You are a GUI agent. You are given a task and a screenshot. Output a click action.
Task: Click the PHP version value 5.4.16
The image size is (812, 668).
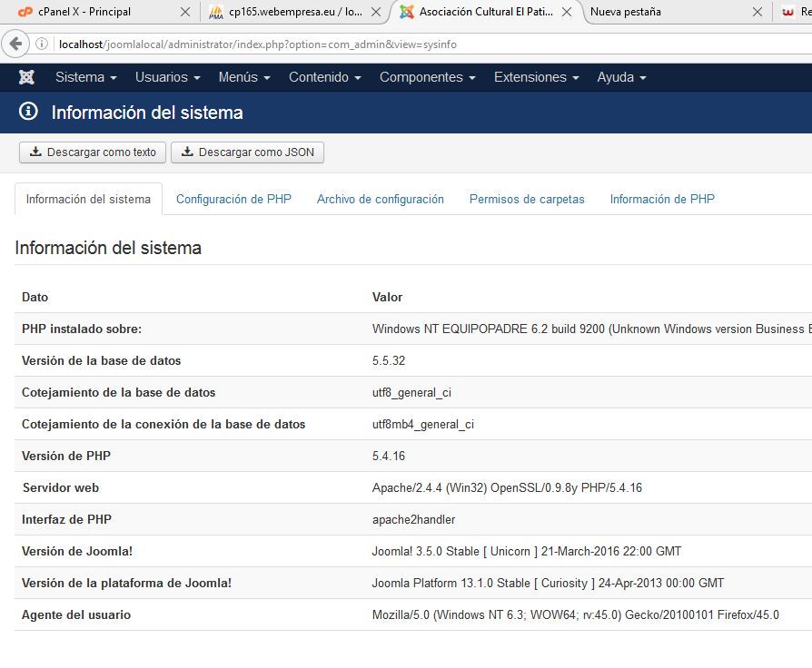click(x=389, y=456)
